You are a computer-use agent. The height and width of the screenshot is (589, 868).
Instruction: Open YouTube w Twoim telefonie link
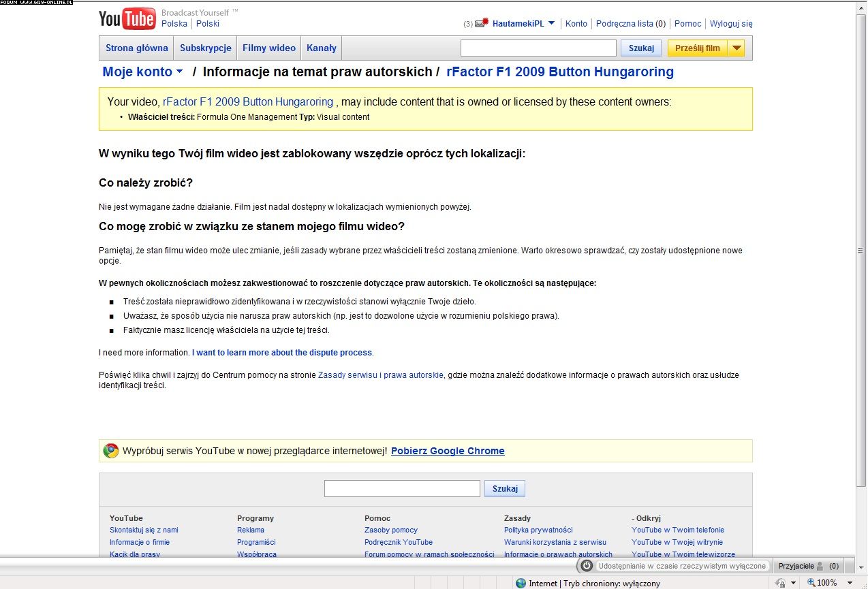[678, 530]
